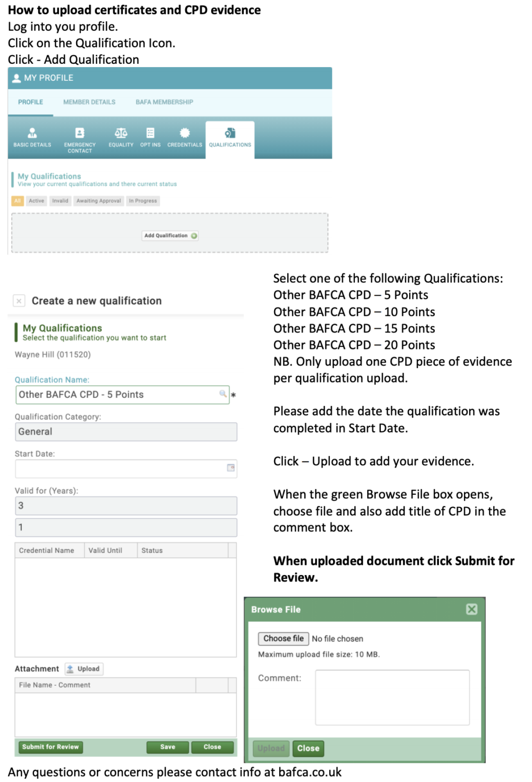The height and width of the screenshot is (782, 532).
Task: Switch to the BAFA Membership tab
Action: tap(164, 102)
